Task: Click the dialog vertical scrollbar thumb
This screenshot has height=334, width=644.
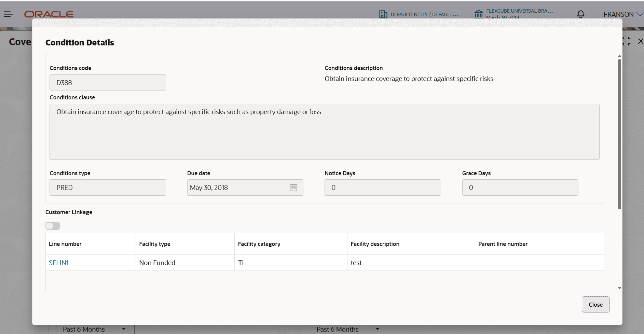Action: click(619, 133)
